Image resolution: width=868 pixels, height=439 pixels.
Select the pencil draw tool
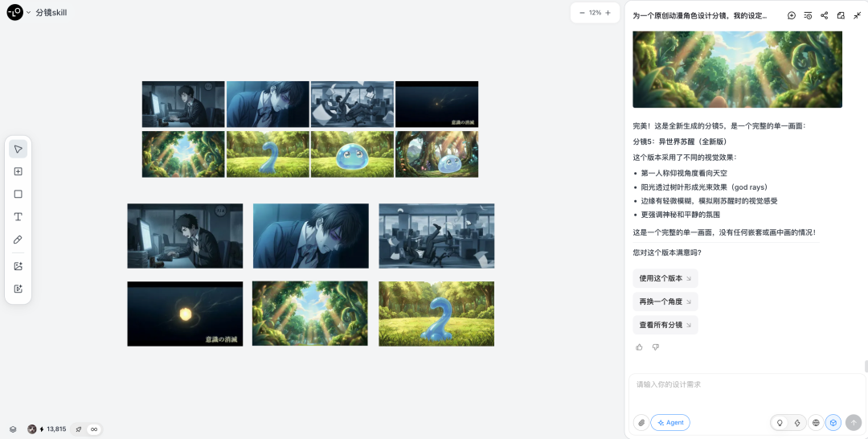18,240
